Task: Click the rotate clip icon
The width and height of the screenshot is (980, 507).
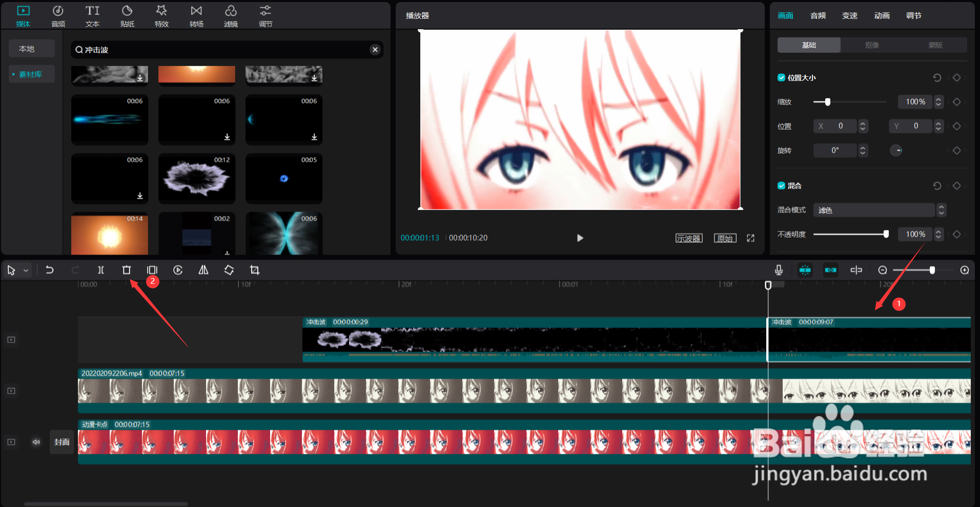Action: pos(229,270)
